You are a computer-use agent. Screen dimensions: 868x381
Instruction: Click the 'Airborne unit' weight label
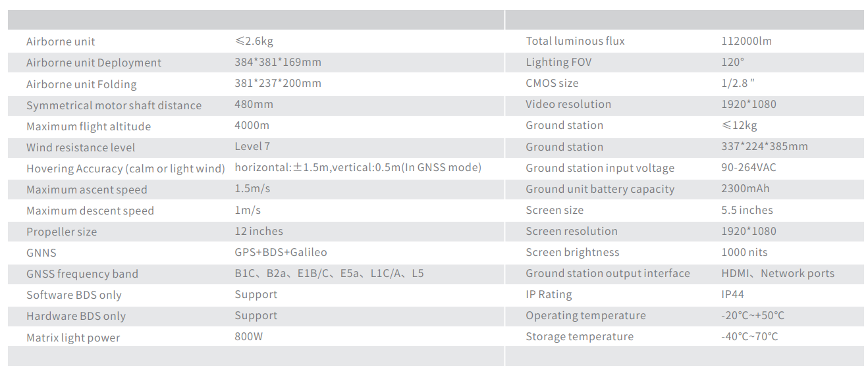pos(61,41)
